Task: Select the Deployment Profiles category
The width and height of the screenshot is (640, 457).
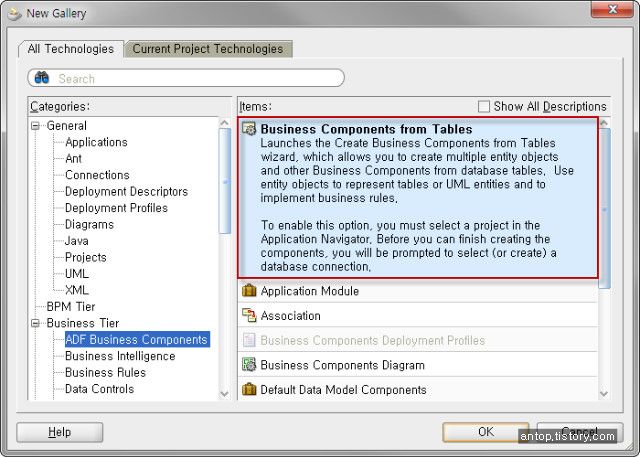Action: click(x=116, y=208)
